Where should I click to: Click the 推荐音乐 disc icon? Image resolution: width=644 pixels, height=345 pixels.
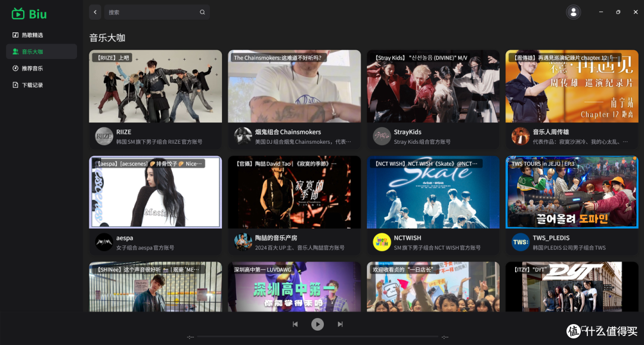(x=15, y=68)
